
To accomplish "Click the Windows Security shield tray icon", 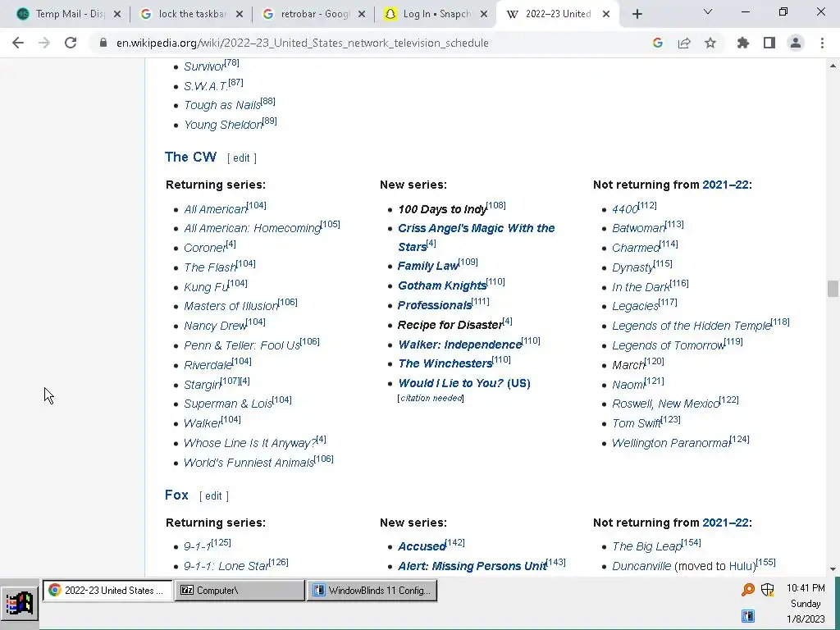I will 767,590.
